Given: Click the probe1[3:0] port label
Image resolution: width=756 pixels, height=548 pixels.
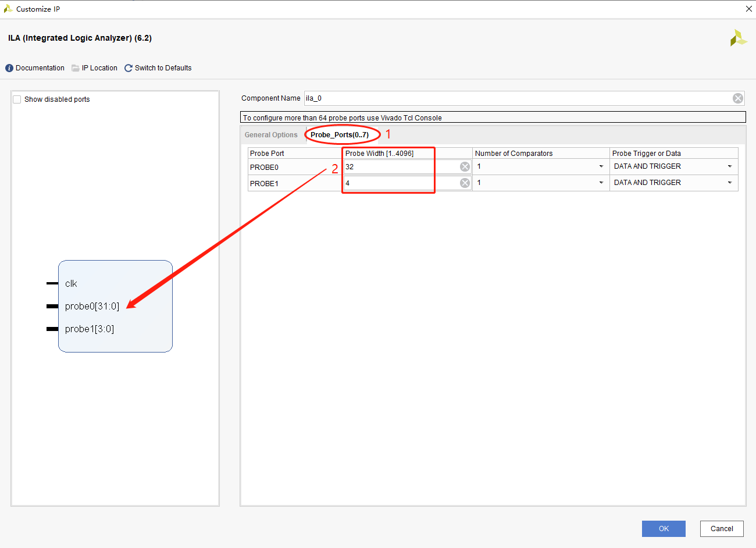Looking at the screenshot, I should (90, 329).
